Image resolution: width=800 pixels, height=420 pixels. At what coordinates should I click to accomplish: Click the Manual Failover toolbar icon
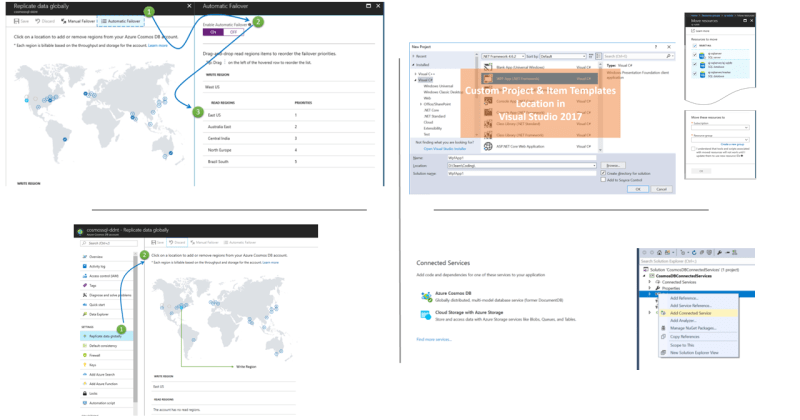tap(61, 20)
